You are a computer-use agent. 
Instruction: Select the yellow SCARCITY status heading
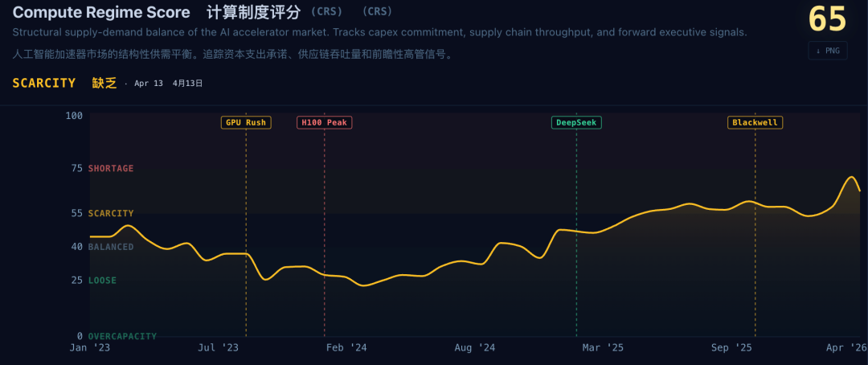44,83
